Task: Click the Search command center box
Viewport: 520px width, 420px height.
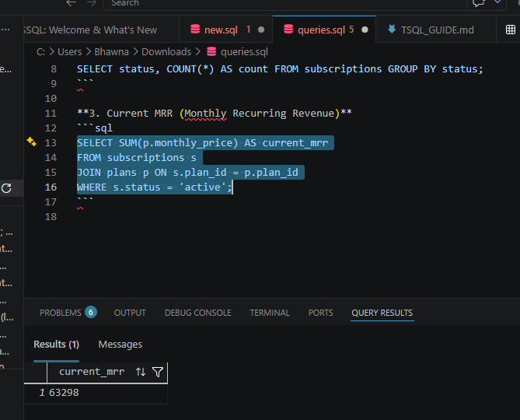Action: (285, 4)
